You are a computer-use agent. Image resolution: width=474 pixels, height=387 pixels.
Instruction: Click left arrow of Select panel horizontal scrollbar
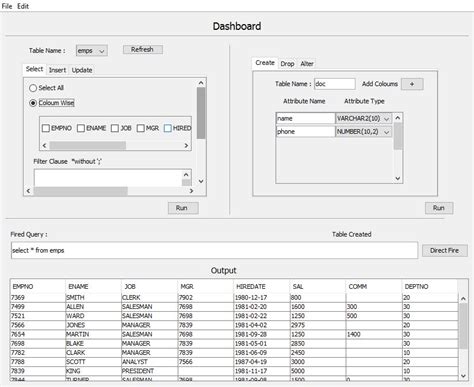pyautogui.click(x=28, y=191)
